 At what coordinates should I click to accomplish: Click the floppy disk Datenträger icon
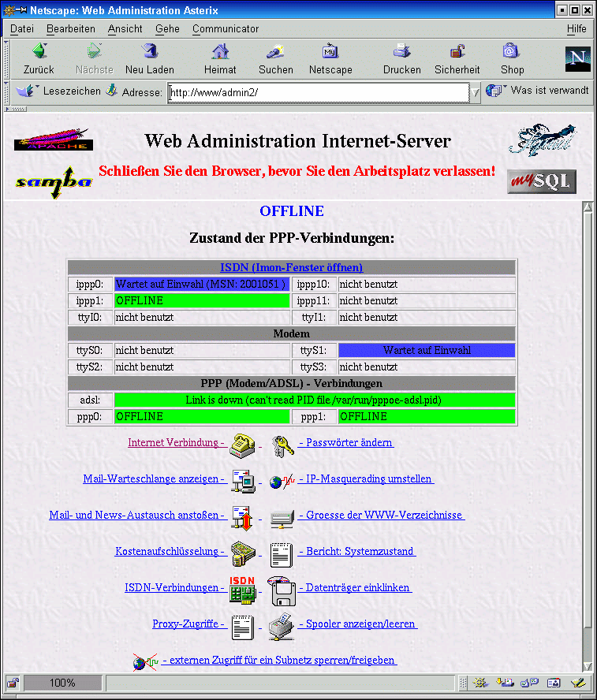coord(282,589)
